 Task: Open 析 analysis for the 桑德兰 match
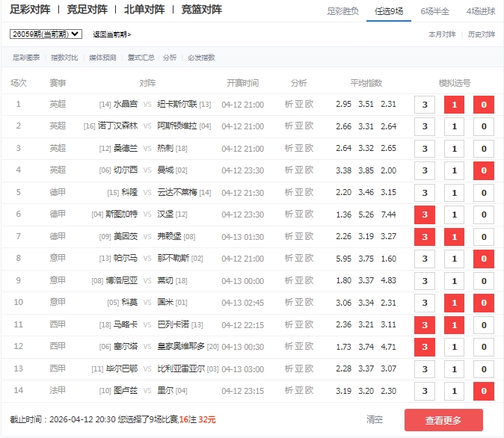click(x=289, y=149)
